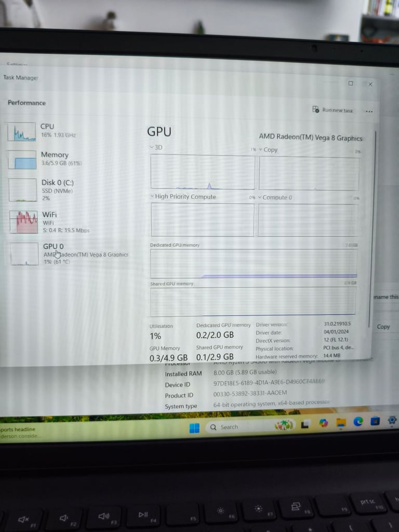399x532 pixels.
Task: Click the '0.3/4.9 GB' GPU Memory value
Action: [x=168, y=357]
